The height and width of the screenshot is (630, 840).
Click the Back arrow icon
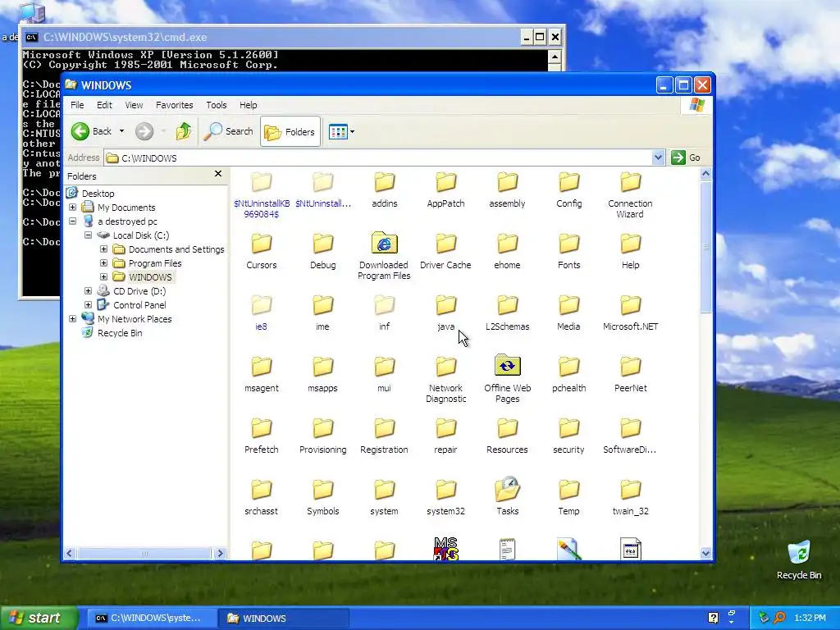click(80, 131)
